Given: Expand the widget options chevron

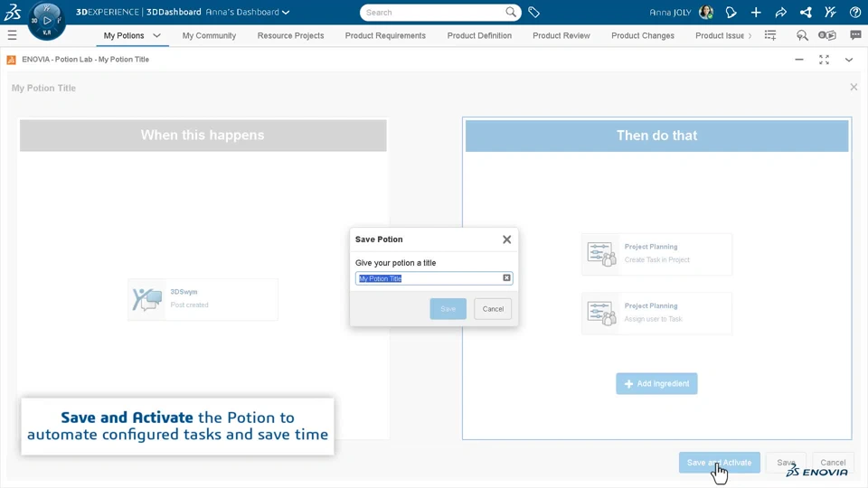Looking at the screenshot, I should click(849, 60).
